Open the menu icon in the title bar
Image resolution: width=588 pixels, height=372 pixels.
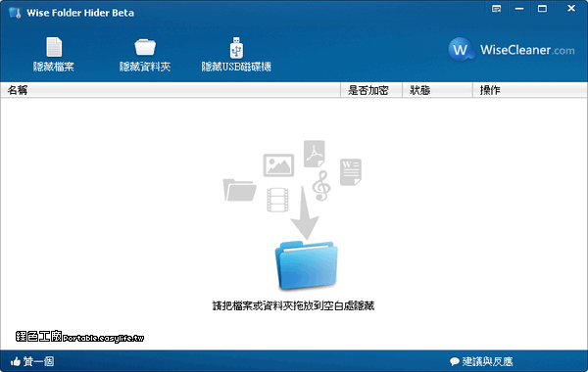click(496, 9)
